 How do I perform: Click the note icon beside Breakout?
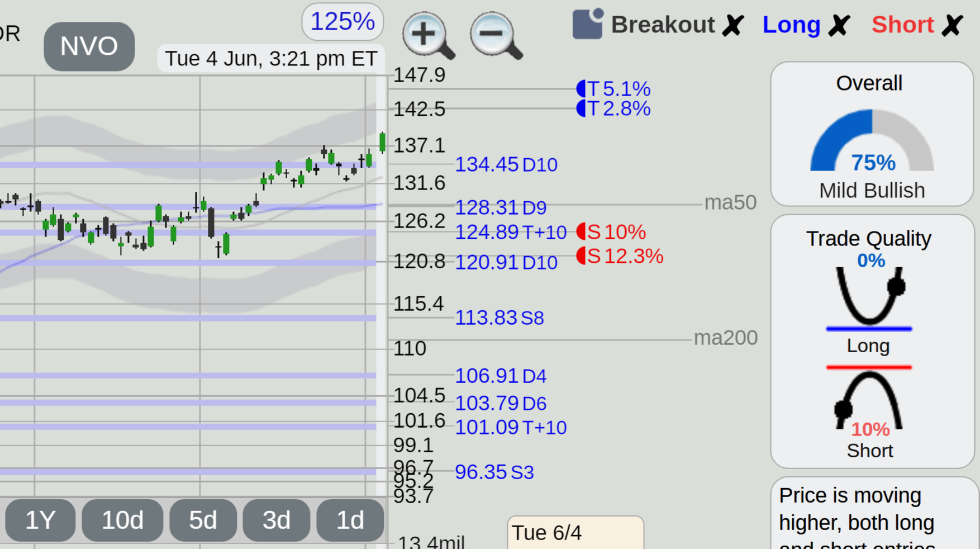coord(588,24)
